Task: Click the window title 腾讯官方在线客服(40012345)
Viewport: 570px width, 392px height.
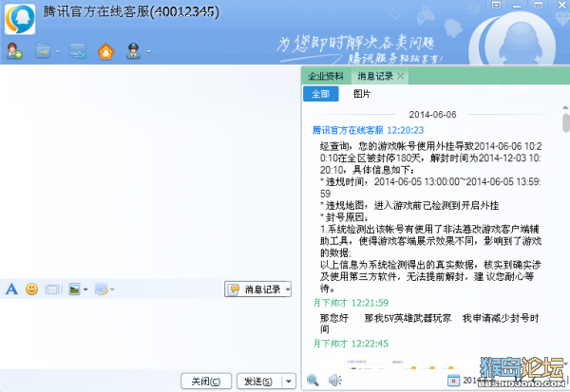Action: click(x=131, y=11)
